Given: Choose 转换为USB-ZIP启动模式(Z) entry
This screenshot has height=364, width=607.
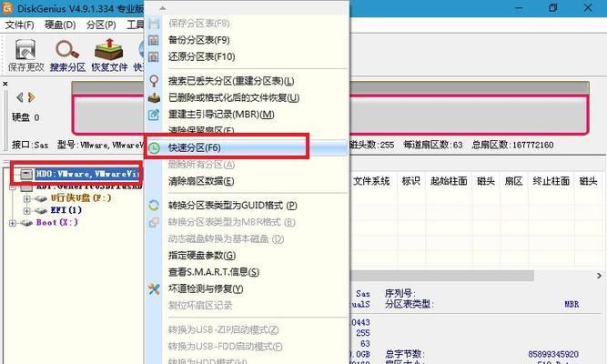Looking at the screenshot, I should [x=223, y=330].
